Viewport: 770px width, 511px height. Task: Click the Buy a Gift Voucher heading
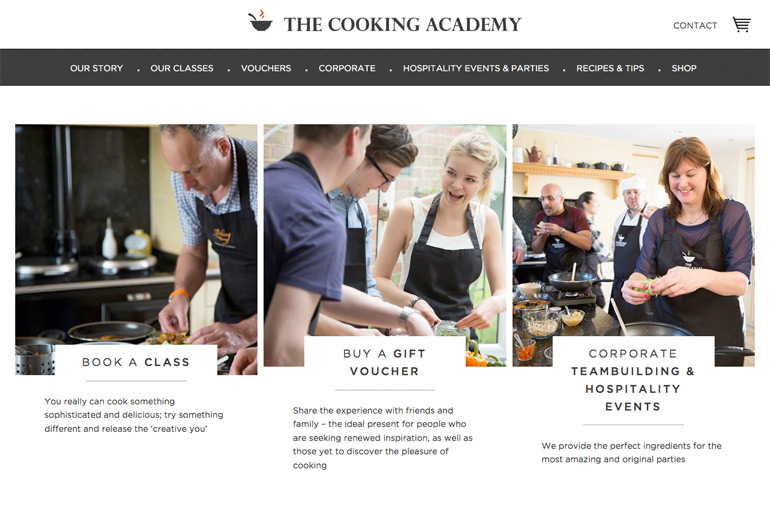pos(385,362)
